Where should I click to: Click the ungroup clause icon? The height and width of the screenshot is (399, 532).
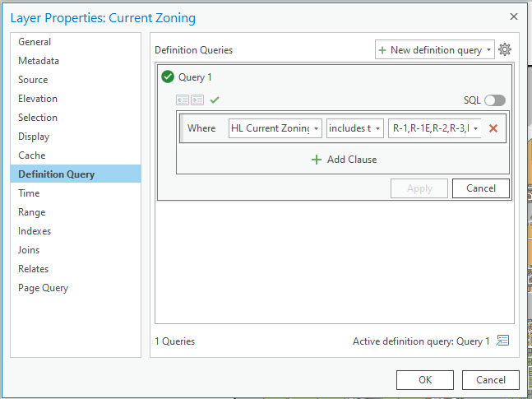[183, 100]
